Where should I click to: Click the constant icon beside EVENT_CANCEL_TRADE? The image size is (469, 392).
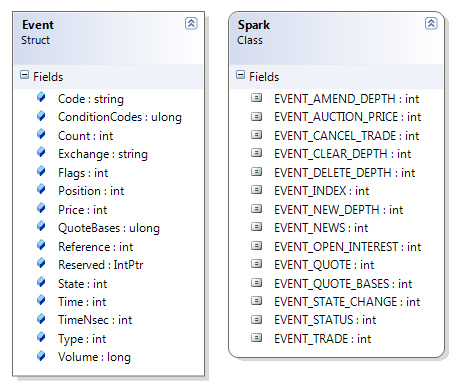tap(256, 135)
